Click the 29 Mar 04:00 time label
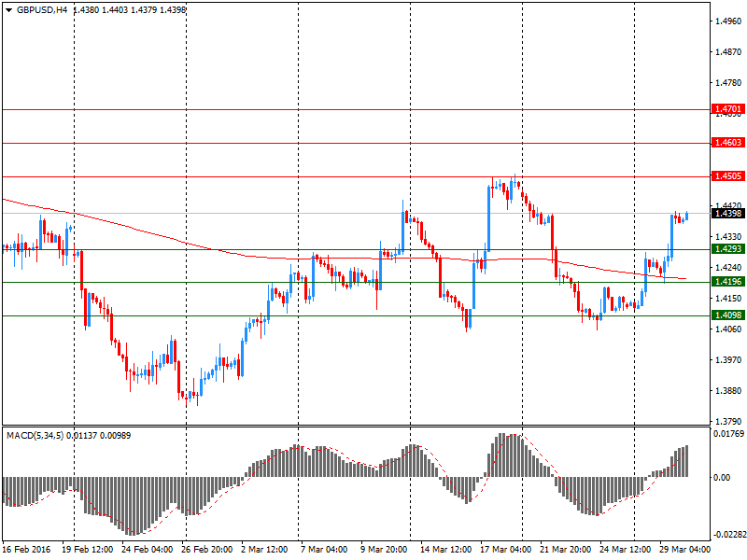The width and height of the screenshot is (747, 560). pyautogui.click(x=684, y=550)
